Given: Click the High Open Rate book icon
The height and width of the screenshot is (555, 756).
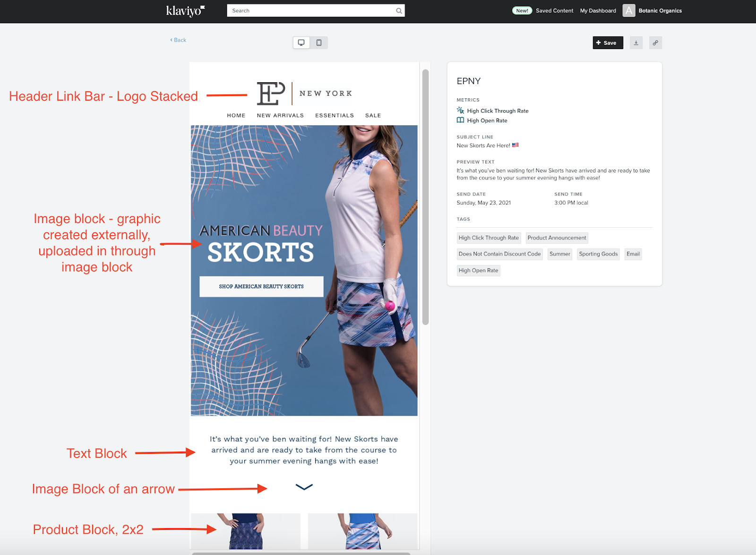Looking at the screenshot, I should click(x=460, y=120).
